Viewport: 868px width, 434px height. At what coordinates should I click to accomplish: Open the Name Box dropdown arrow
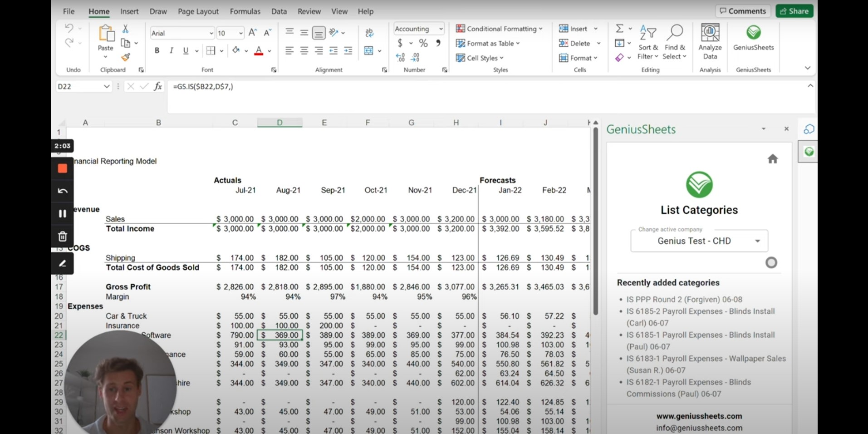[x=107, y=86]
